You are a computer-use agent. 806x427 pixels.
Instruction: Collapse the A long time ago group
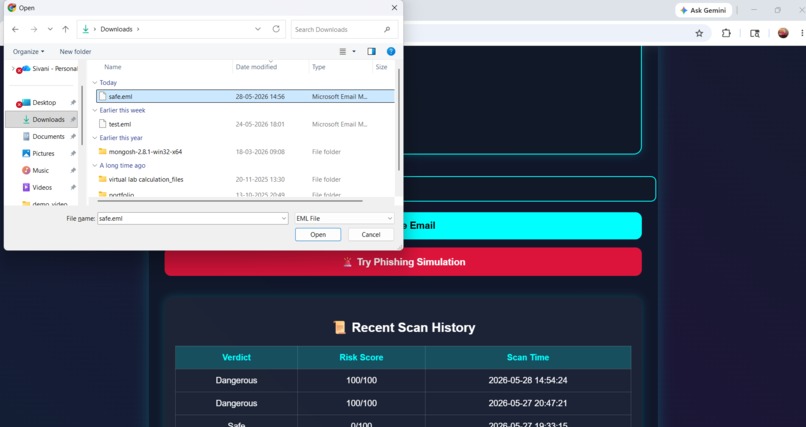pyautogui.click(x=95, y=165)
